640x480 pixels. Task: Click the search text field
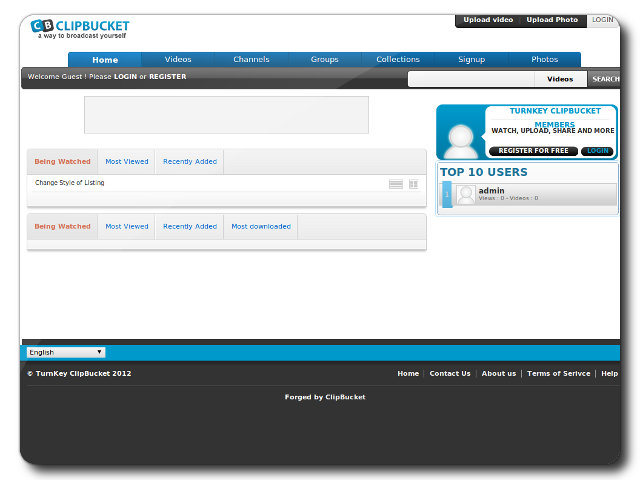pos(470,79)
